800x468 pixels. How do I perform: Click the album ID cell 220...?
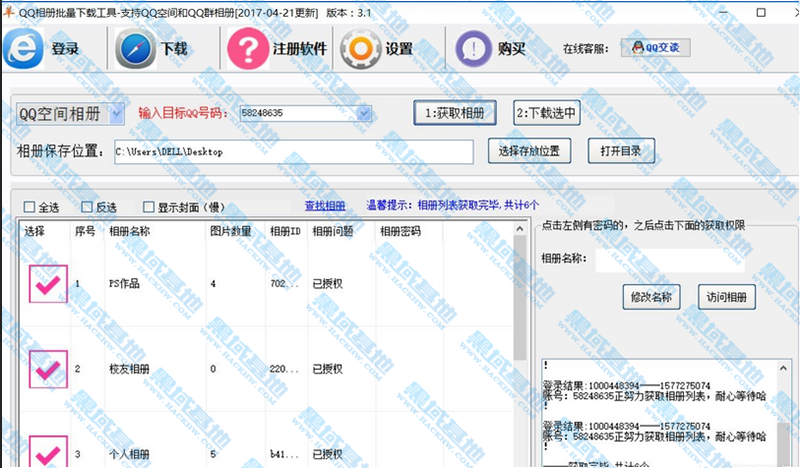[x=284, y=369]
